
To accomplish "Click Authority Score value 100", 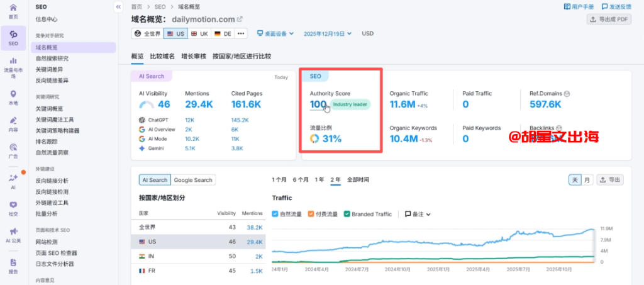I will pyautogui.click(x=318, y=104).
